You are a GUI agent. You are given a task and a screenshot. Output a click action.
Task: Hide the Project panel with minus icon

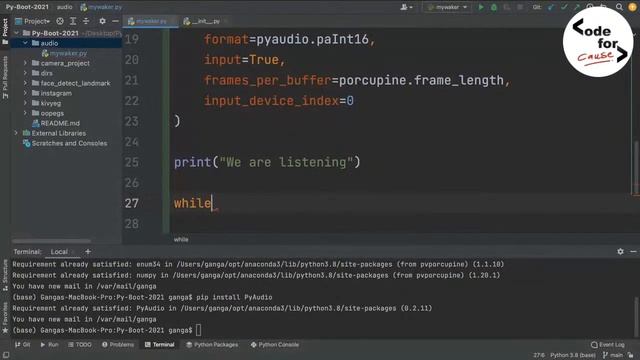coord(116,21)
